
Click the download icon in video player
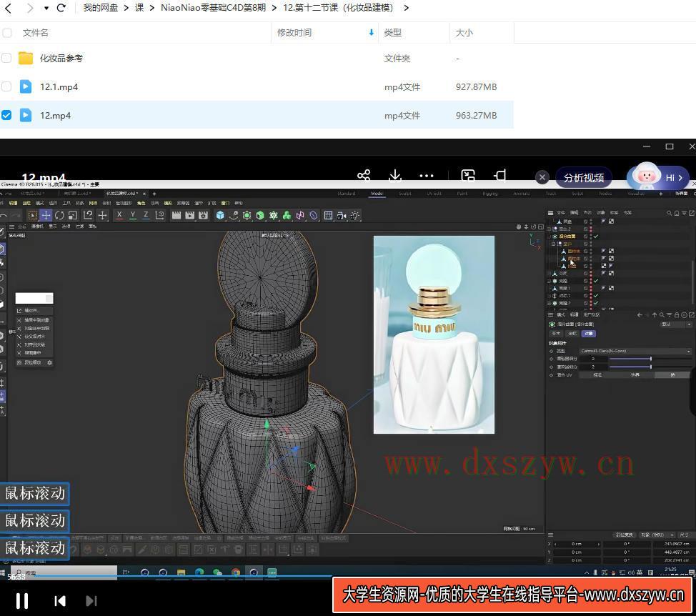click(395, 176)
